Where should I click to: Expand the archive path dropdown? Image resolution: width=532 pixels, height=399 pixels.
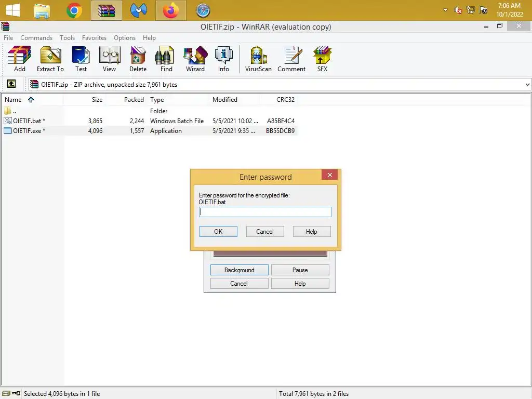coord(527,85)
